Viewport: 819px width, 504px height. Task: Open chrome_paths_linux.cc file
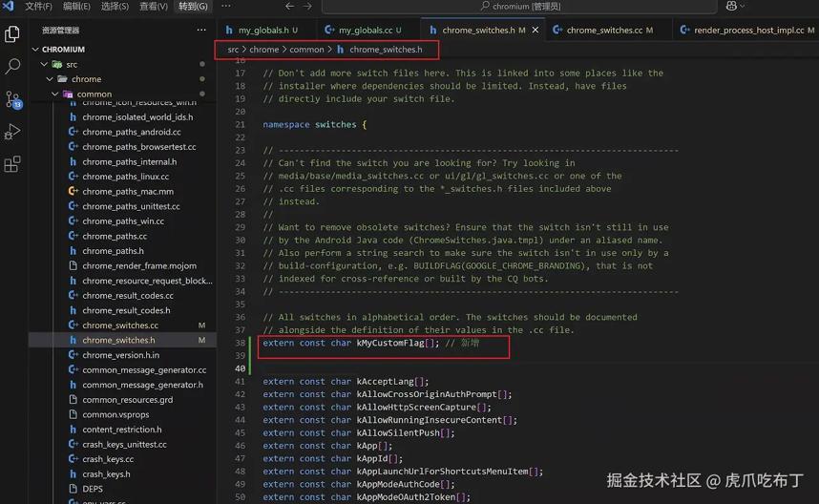tap(125, 177)
